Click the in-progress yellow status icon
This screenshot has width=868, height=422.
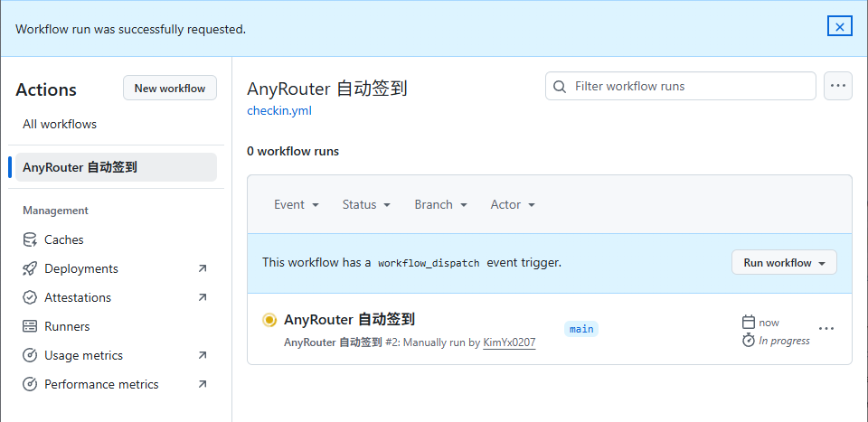pyautogui.click(x=269, y=320)
